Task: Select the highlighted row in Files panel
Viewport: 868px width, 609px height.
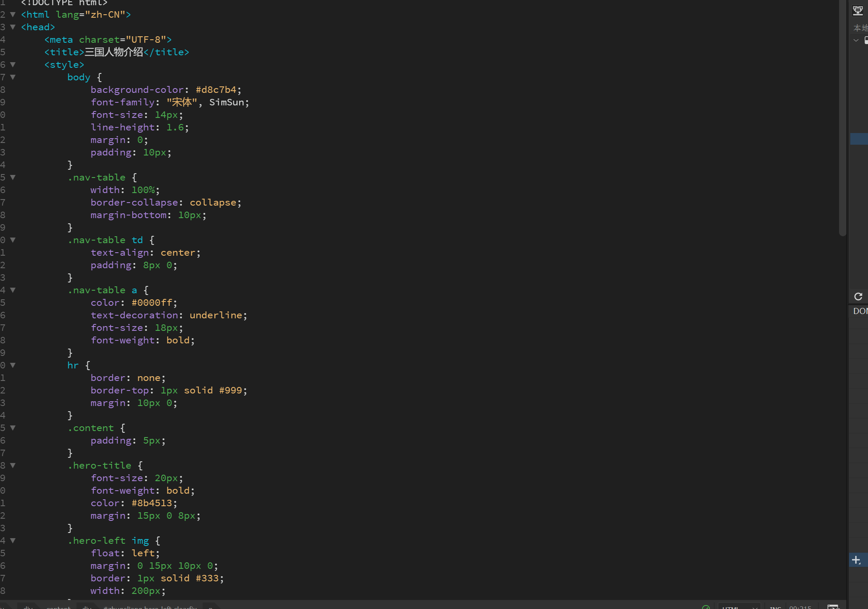Action: point(859,139)
